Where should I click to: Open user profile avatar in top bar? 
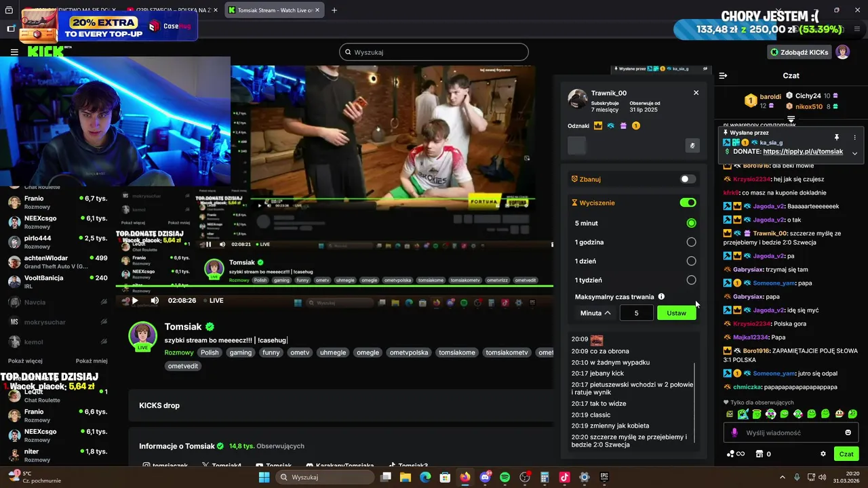click(842, 52)
